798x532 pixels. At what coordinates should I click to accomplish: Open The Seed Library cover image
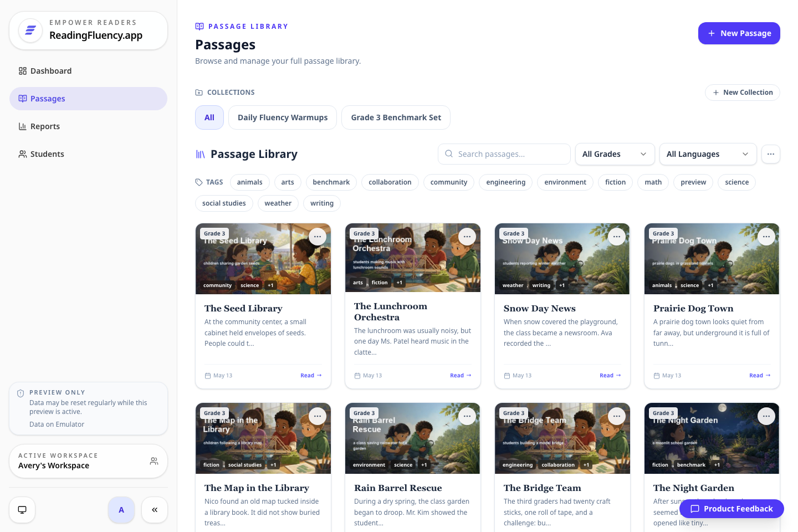click(x=263, y=259)
